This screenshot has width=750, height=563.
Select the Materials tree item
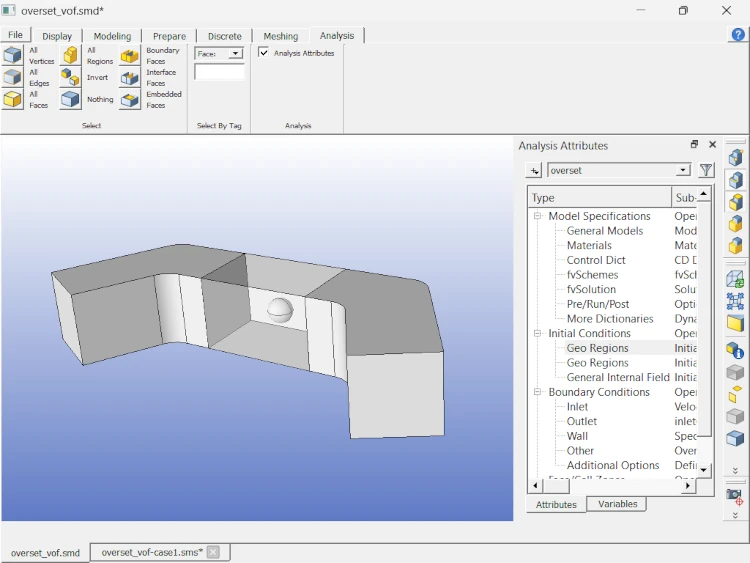[589, 245]
